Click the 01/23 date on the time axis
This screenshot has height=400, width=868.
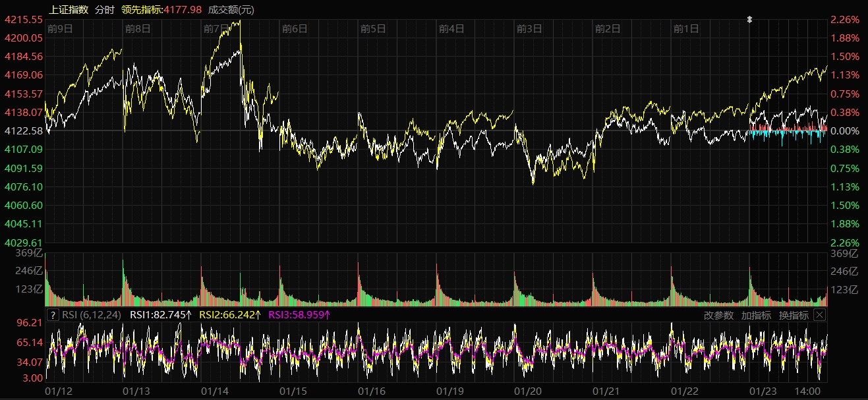point(763,391)
